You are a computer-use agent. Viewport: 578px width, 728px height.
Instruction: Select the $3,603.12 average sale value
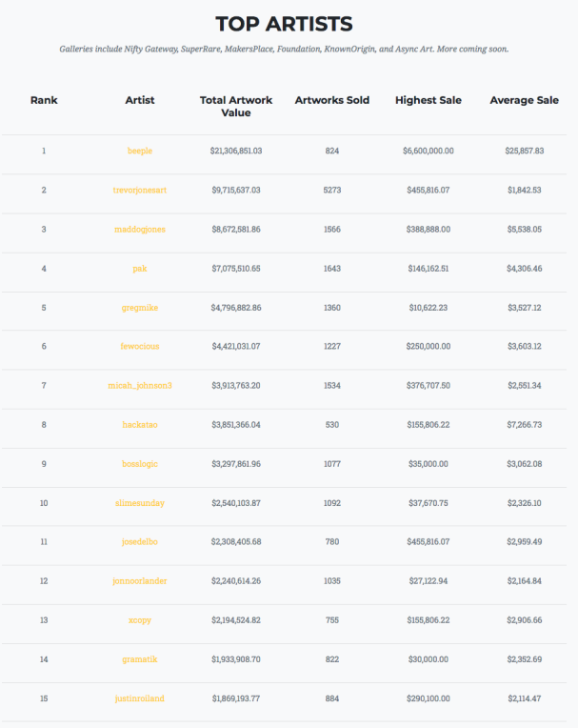(x=524, y=346)
